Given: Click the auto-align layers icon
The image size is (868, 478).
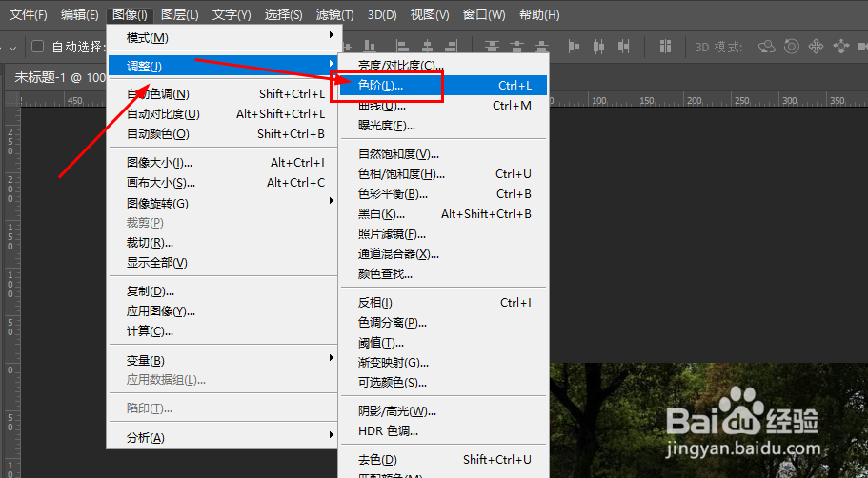Looking at the screenshot, I should [665, 47].
